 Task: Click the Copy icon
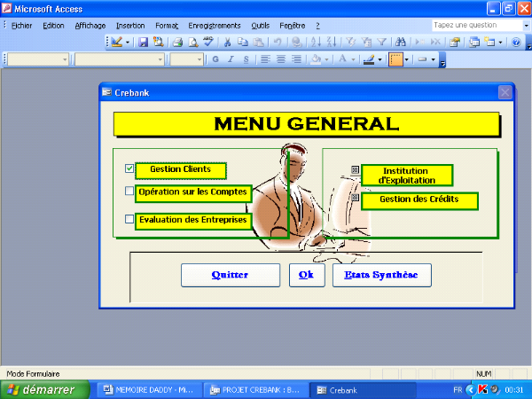tap(243, 42)
